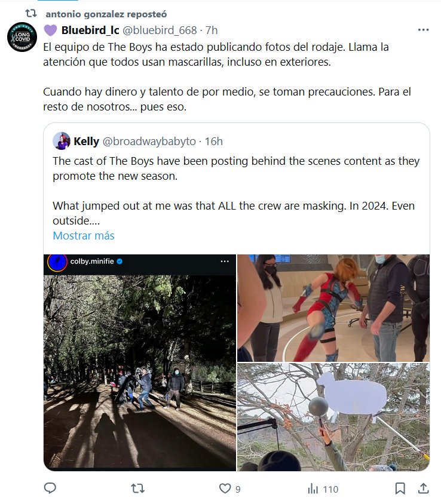Repost this tweet with the retweet icon
The width and height of the screenshot is (441, 504).
[137, 488]
